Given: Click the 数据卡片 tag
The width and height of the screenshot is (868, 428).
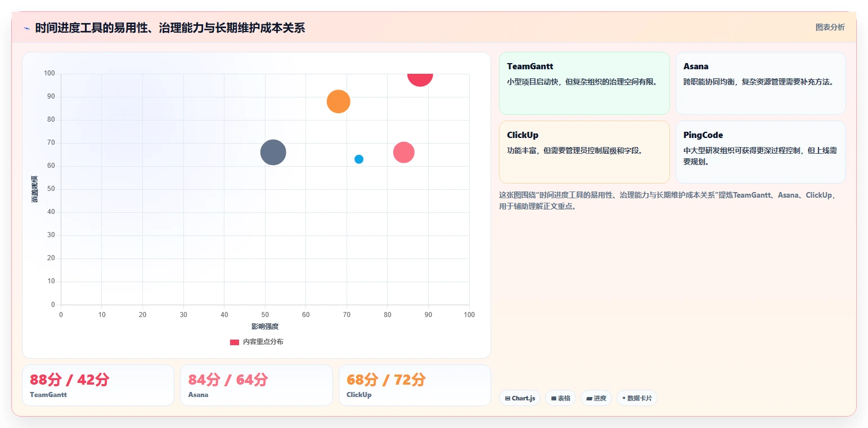Looking at the screenshot, I should coord(637,398).
